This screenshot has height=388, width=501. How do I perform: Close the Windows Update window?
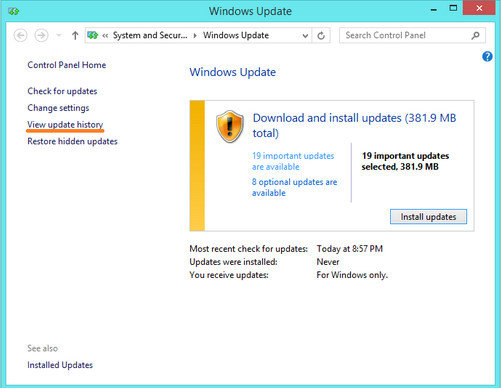(x=479, y=8)
